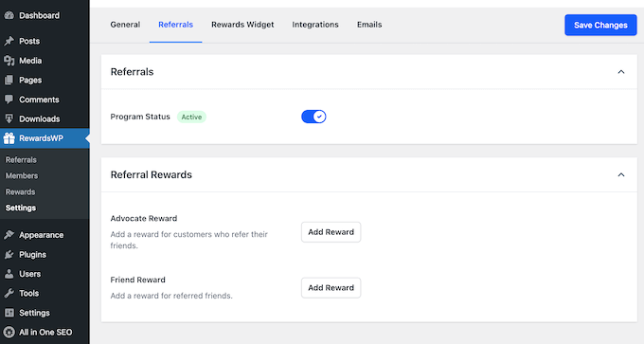Click the Plugins plug icon

(9, 254)
